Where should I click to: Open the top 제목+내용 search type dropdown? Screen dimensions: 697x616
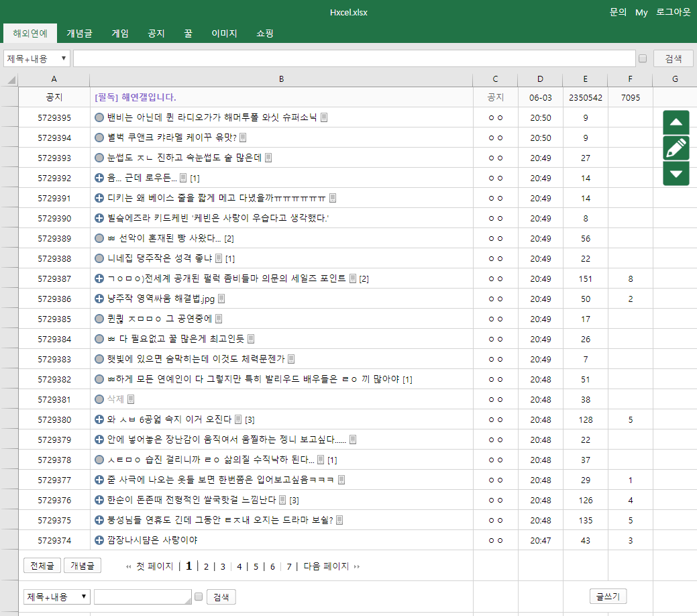pos(37,58)
